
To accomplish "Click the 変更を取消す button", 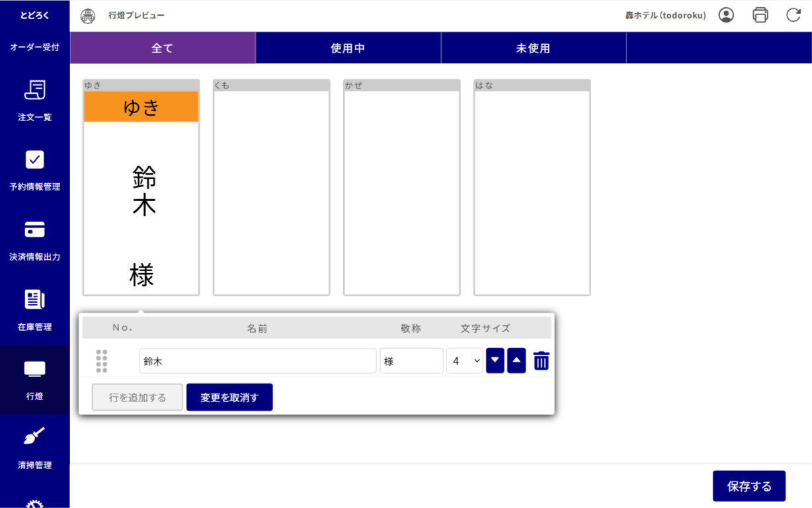I will click(x=229, y=398).
